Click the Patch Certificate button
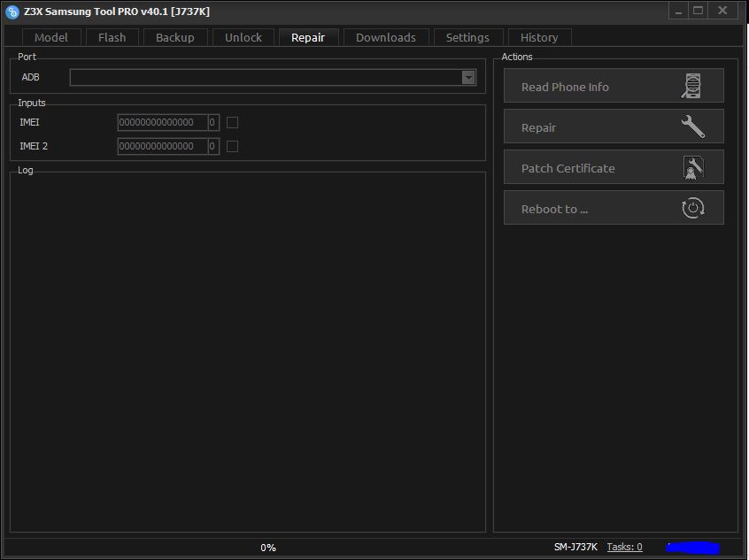This screenshot has width=749, height=560. click(614, 167)
